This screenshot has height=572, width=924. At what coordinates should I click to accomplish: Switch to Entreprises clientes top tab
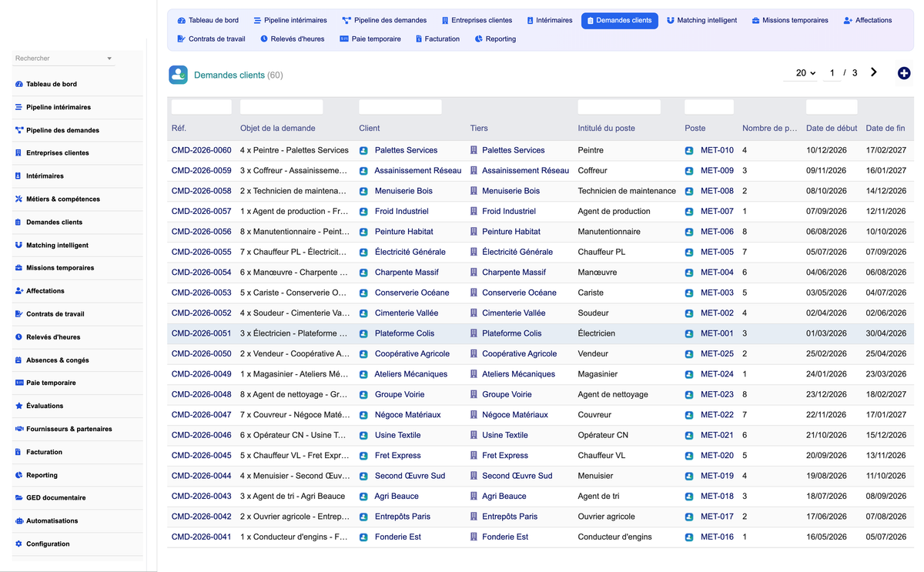[477, 20]
